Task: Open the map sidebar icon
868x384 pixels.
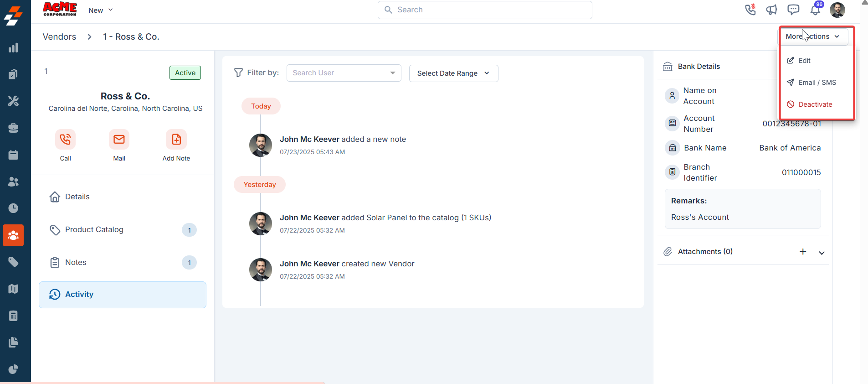Action: point(13,289)
